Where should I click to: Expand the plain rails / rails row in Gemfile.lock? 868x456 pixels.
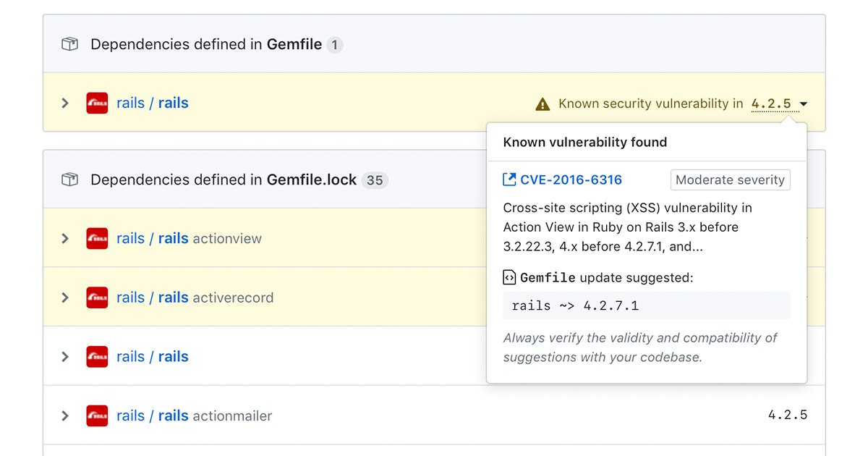[x=65, y=357]
